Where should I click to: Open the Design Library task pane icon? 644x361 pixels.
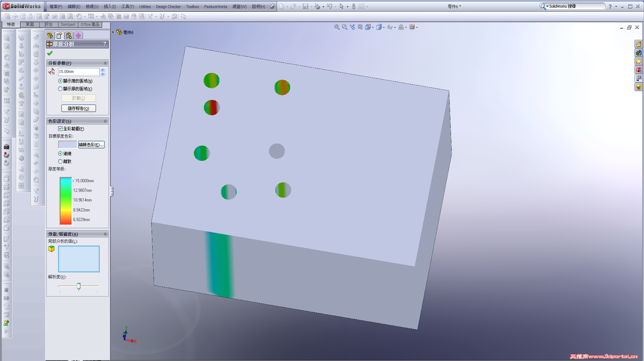coord(638,53)
